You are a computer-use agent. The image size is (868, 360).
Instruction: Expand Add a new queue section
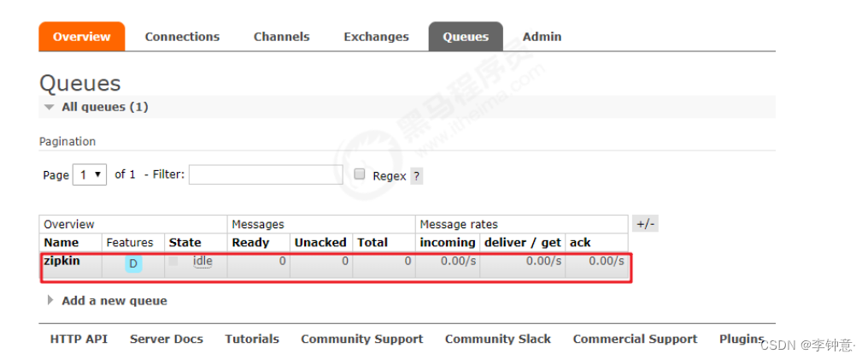[x=108, y=301]
